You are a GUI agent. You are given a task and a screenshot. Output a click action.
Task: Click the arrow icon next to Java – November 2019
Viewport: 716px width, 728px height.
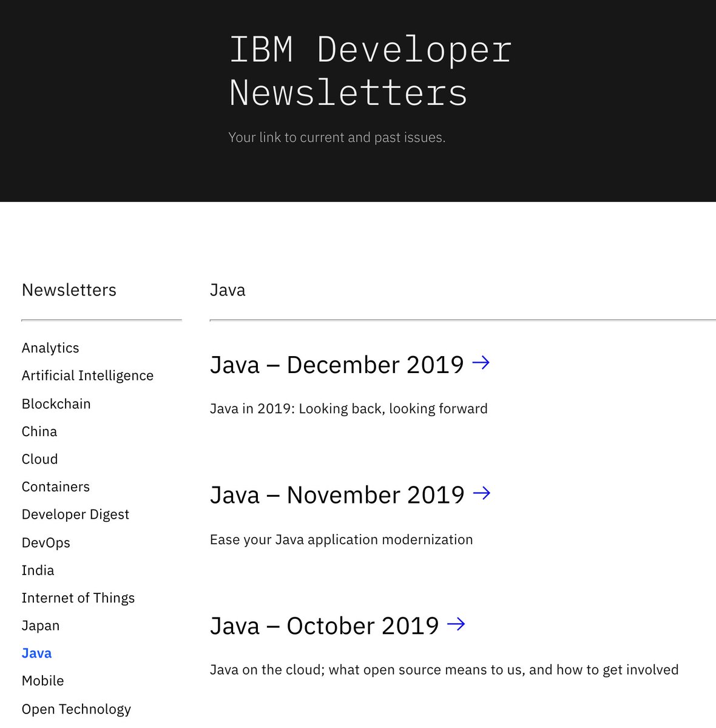pos(481,493)
